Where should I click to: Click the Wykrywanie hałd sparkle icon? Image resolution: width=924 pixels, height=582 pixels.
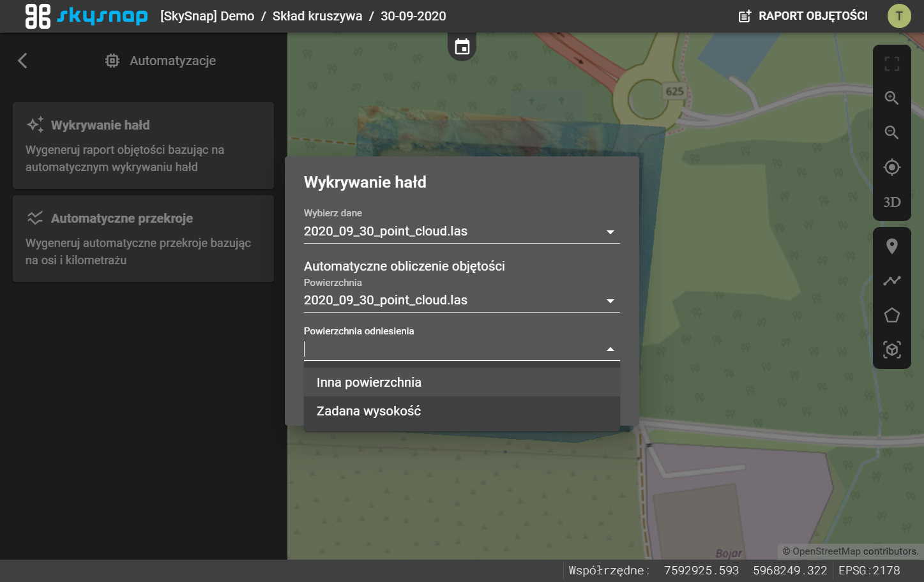point(35,124)
